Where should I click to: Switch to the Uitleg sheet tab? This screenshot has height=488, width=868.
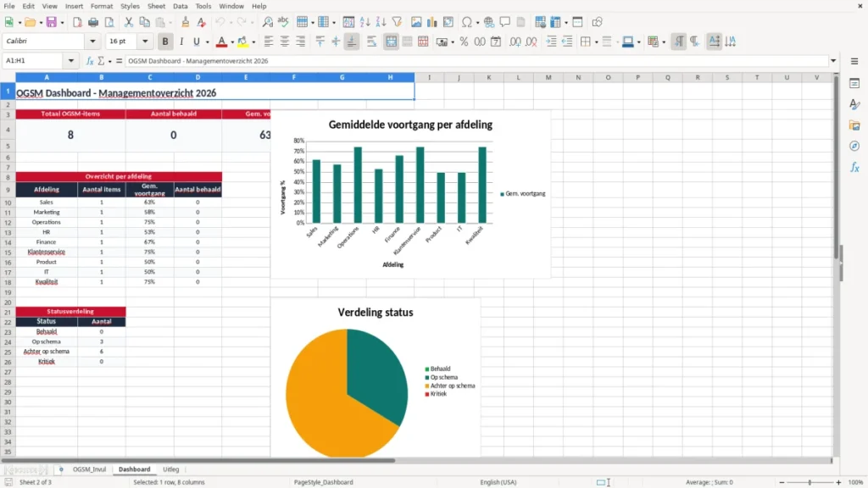pyautogui.click(x=171, y=469)
